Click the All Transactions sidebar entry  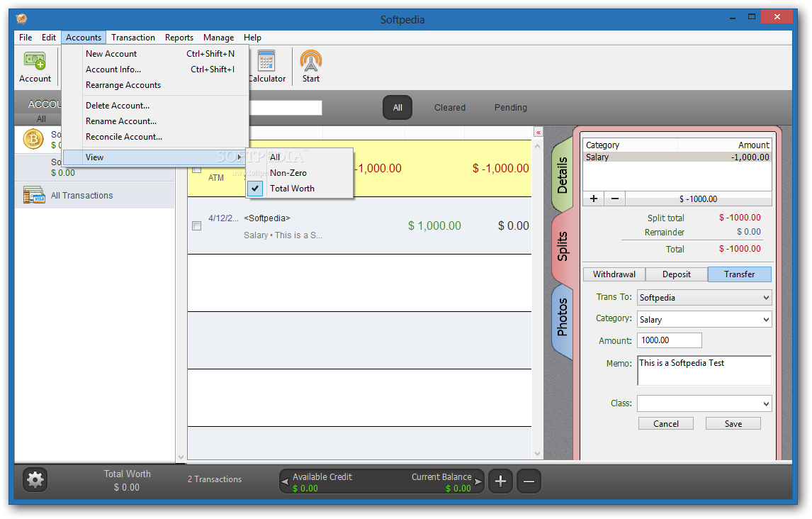[x=95, y=195]
